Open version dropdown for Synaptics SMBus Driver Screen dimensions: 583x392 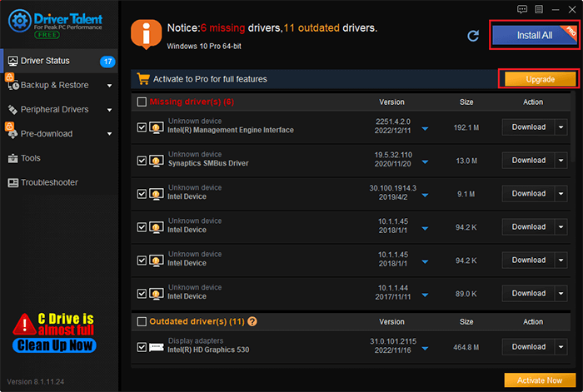pyautogui.click(x=425, y=162)
